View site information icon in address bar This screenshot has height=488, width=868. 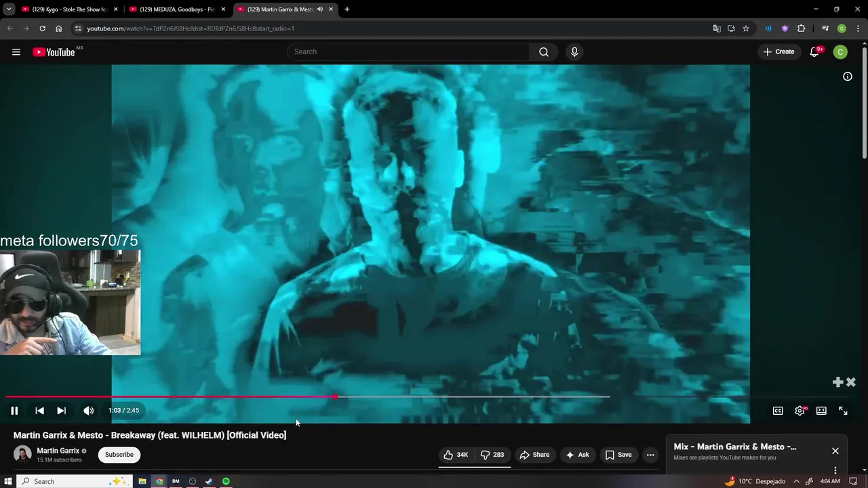click(78, 28)
